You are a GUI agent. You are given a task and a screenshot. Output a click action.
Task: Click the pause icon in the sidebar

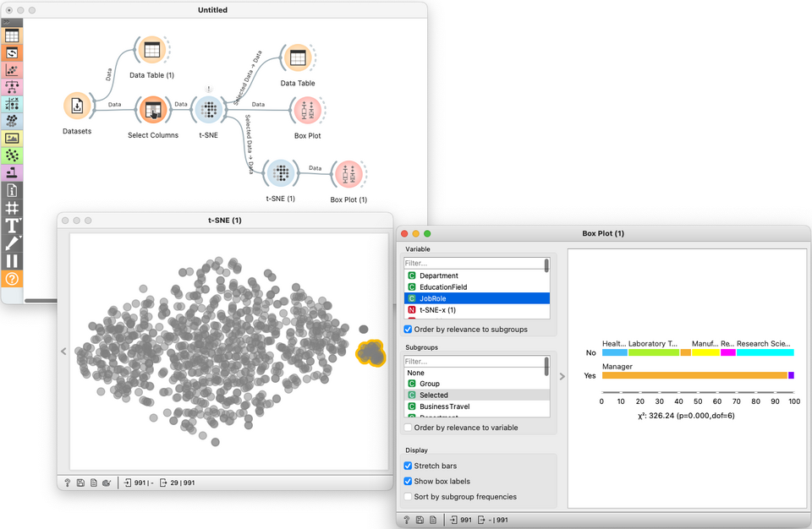point(12,261)
